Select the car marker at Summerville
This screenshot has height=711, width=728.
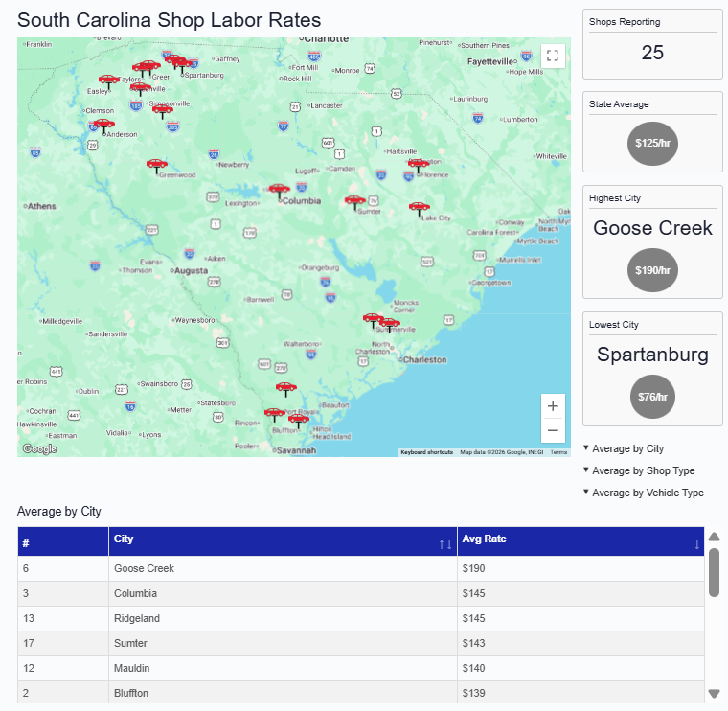pyautogui.click(x=390, y=325)
